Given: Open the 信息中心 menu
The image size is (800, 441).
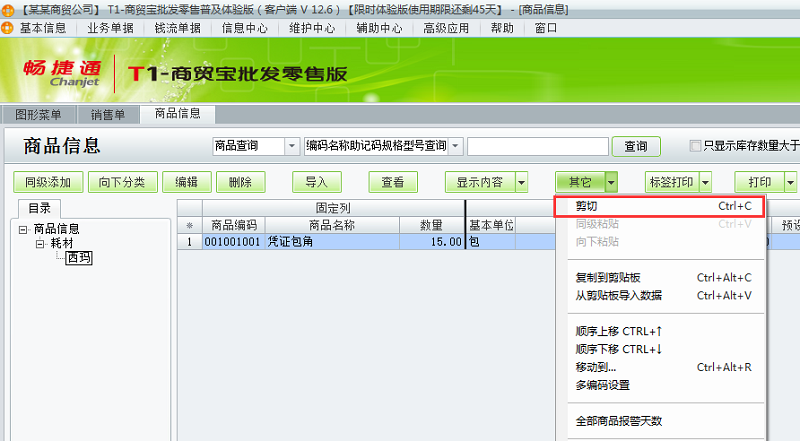Looking at the screenshot, I should click(x=245, y=28).
